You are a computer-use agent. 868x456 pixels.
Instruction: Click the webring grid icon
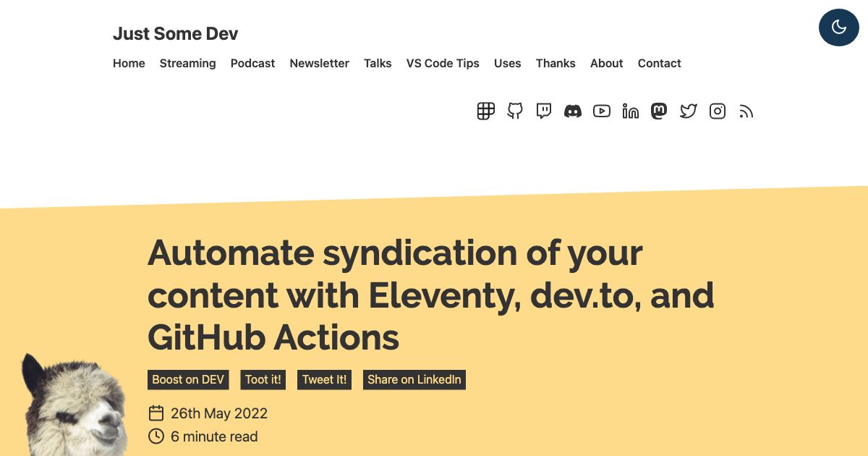point(485,111)
